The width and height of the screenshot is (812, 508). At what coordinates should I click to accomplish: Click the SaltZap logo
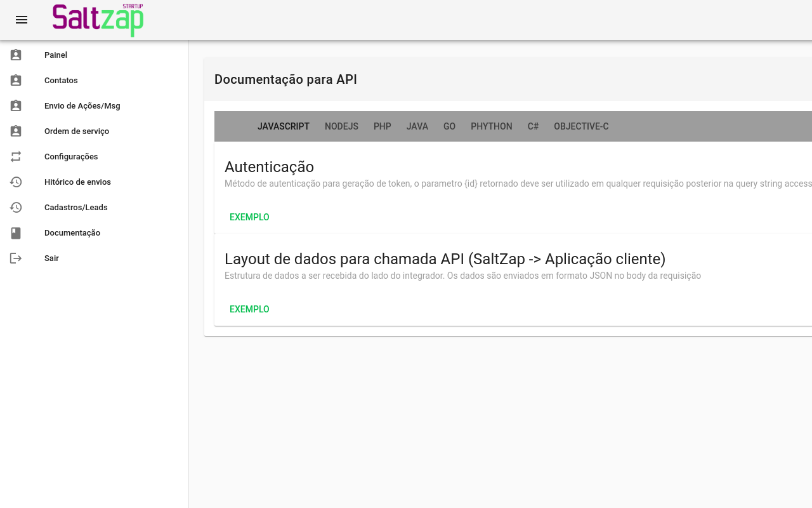98,20
